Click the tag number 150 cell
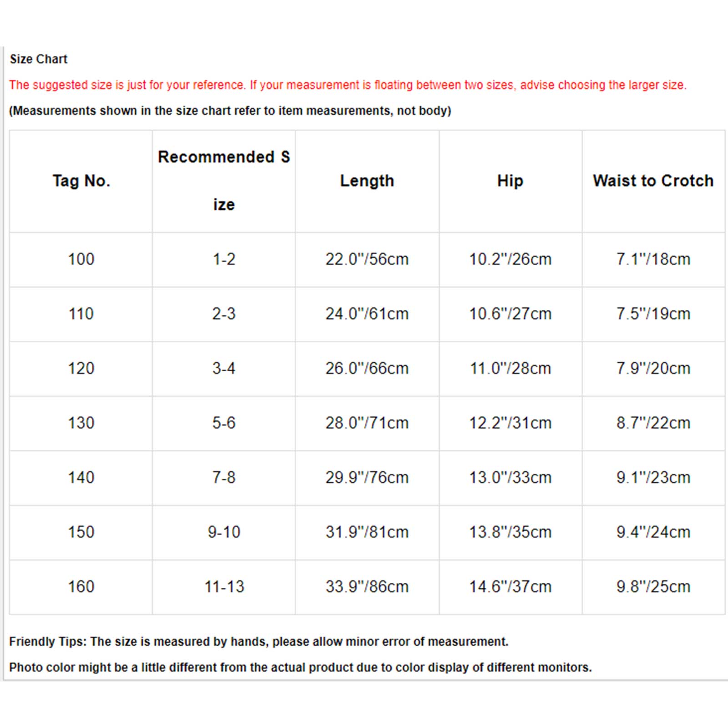The height and width of the screenshot is (728, 728). [81, 532]
